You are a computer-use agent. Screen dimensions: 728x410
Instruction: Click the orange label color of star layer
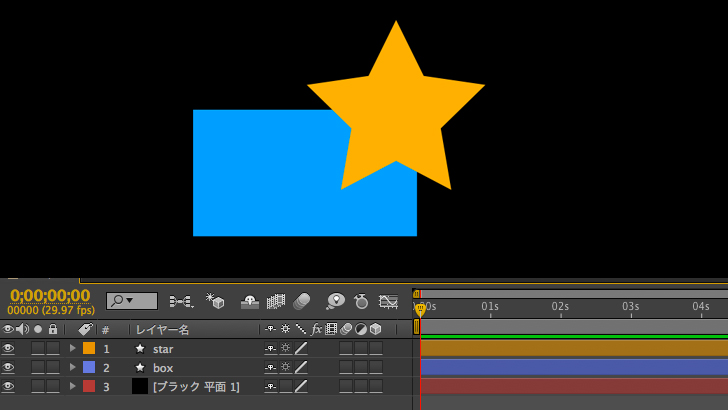coord(89,349)
